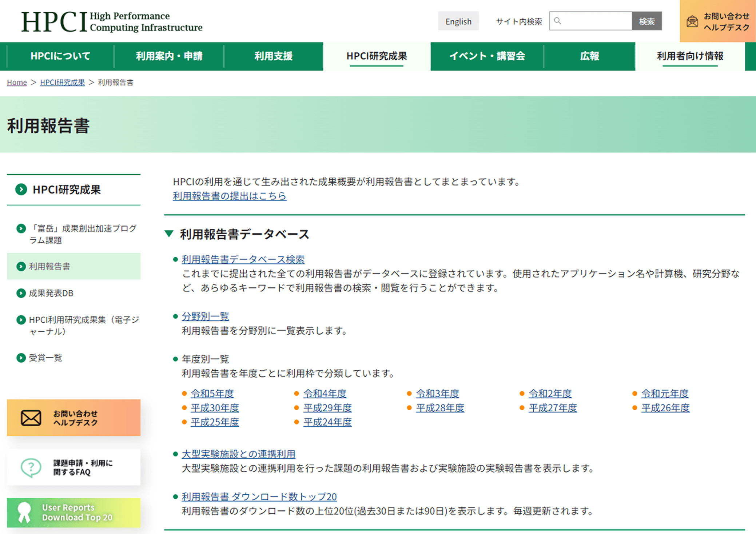Open the 利用支援 menu
The image size is (756, 534).
pos(274,56)
